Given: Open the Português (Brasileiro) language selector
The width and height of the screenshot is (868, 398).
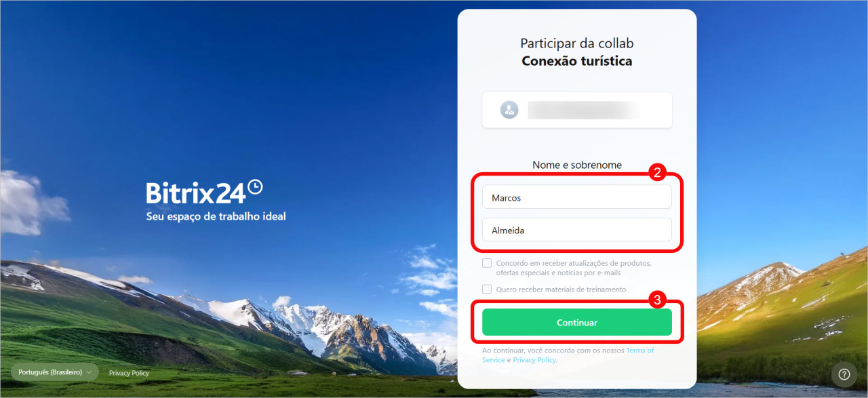Looking at the screenshot, I should (x=55, y=372).
